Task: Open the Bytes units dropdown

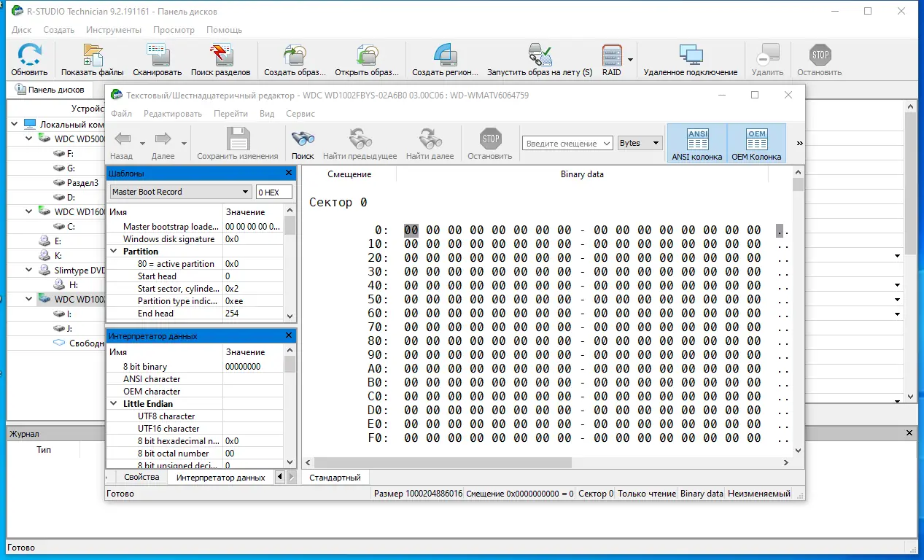Action: click(640, 144)
